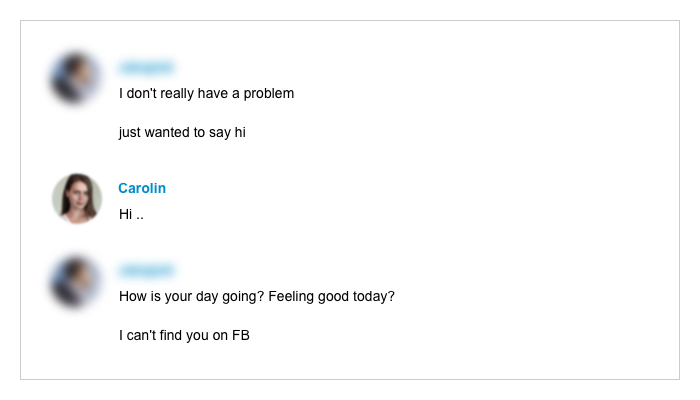Click blurred username above 'How is your day going?'
This screenshot has width=700, height=400.
[x=146, y=271]
